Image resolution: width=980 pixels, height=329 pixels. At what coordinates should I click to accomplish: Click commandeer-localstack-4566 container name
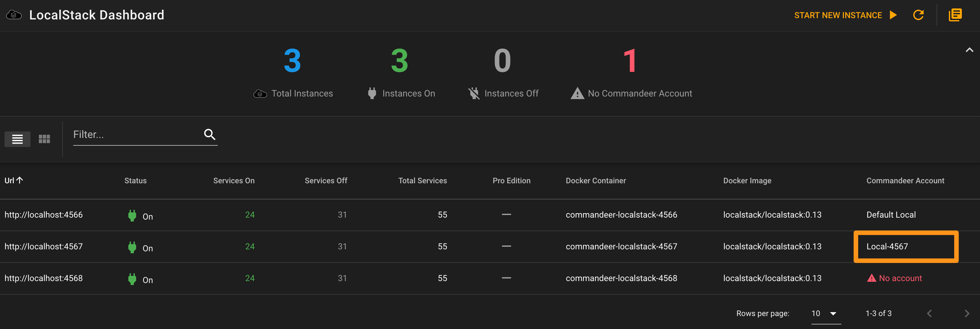pyautogui.click(x=621, y=215)
